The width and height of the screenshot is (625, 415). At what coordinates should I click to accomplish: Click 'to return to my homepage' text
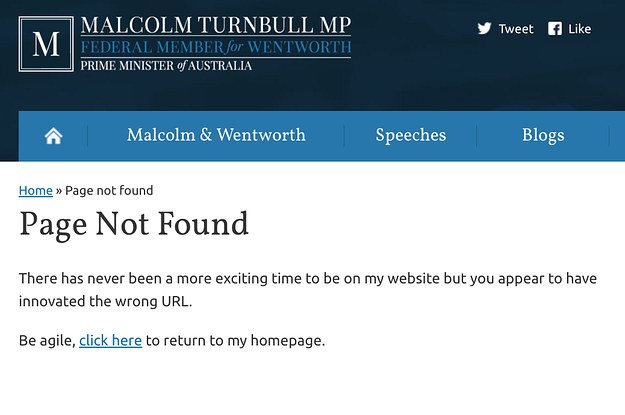tap(235, 341)
